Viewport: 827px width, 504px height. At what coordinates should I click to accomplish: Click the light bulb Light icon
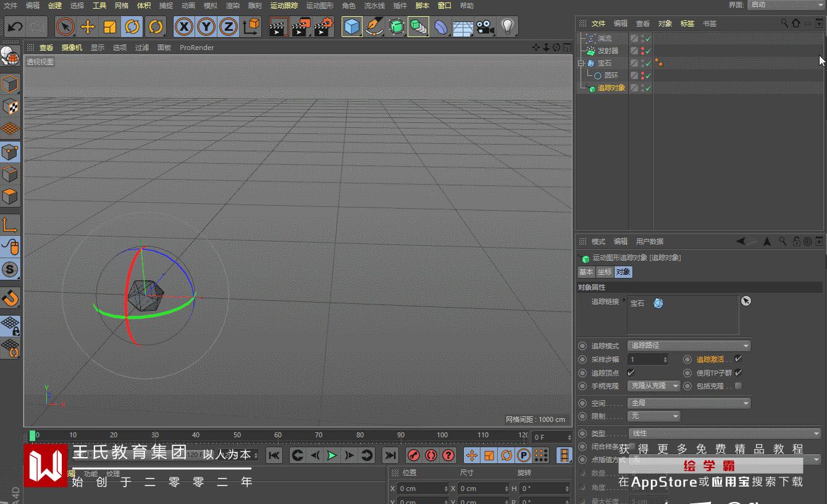click(507, 27)
